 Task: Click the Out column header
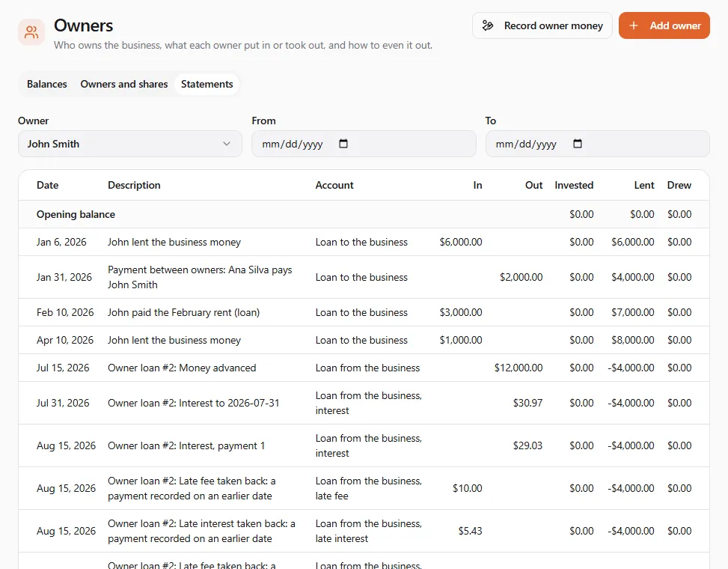click(x=534, y=186)
